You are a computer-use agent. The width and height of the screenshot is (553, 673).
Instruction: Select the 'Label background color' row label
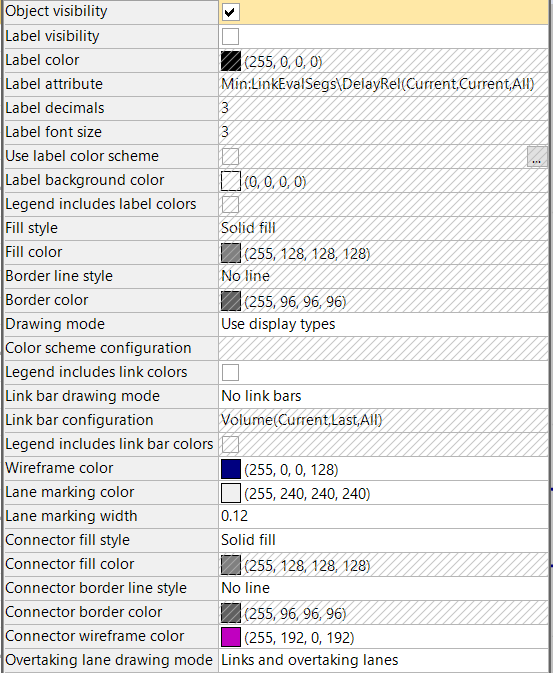click(85, 180)
